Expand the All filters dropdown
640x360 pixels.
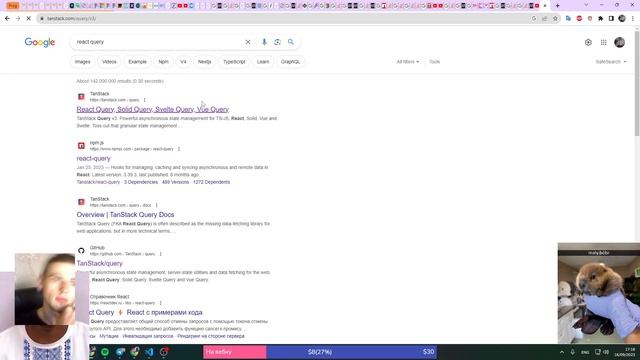coord(408,62)
